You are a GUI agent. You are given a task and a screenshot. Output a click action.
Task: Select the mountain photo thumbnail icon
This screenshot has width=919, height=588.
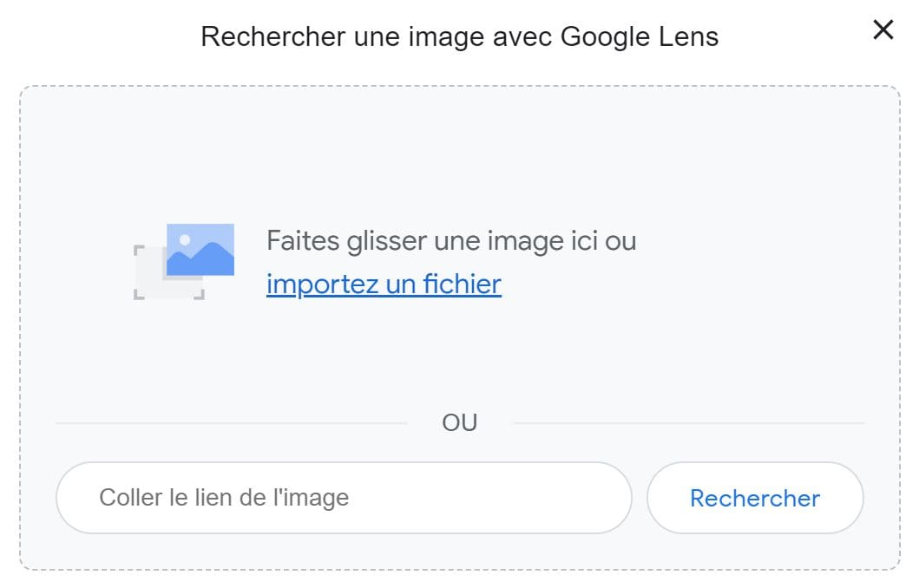click(202, 251)
